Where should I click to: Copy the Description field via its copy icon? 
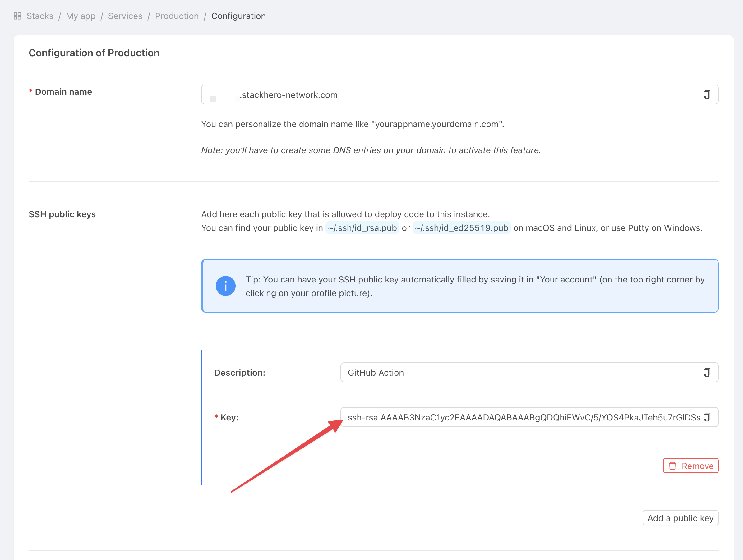tap(707, 372)
